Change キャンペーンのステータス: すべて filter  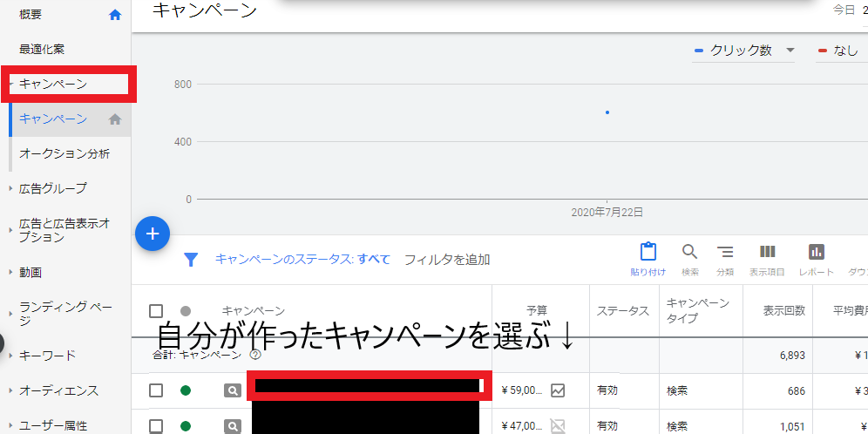tap(302, 259)
